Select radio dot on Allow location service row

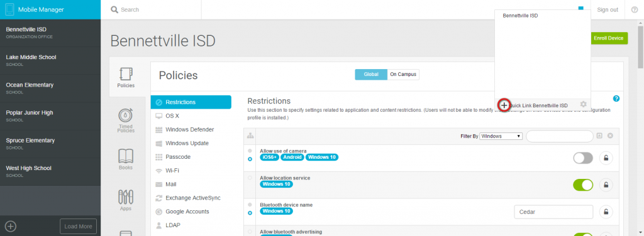click(x=250, y=178)
